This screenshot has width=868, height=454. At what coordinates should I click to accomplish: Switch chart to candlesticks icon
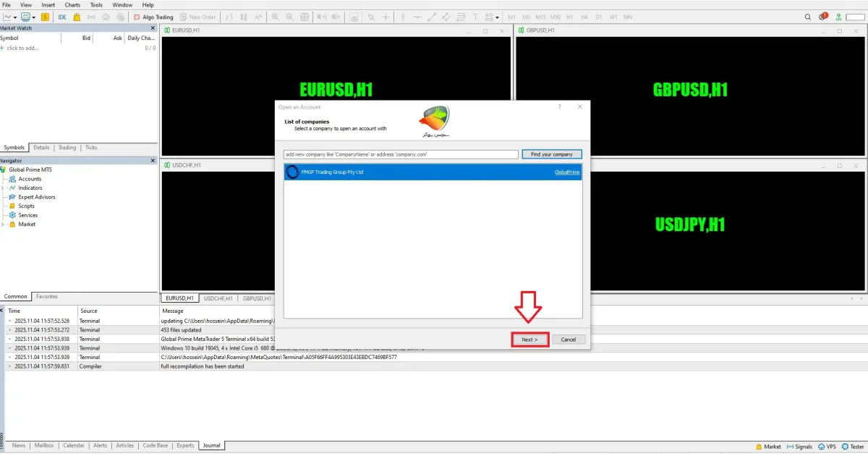[244, 17]
